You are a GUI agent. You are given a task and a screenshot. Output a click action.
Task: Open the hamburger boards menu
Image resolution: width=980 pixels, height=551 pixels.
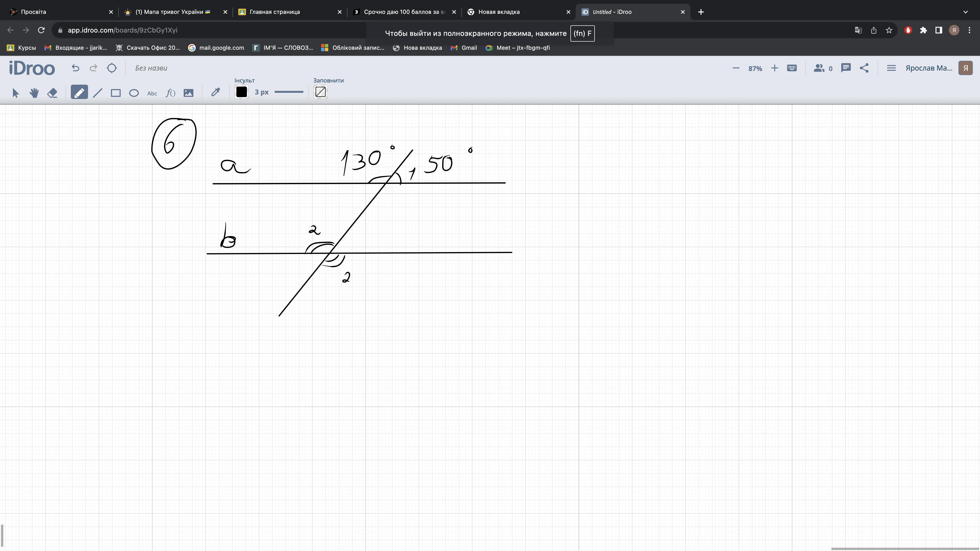coord(891,68)
